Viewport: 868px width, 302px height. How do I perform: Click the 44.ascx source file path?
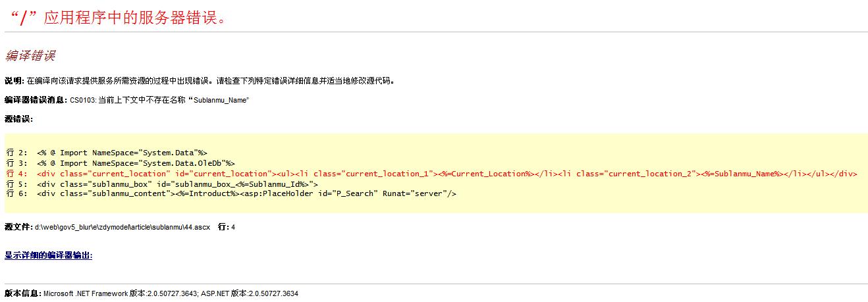click(122, 227)
